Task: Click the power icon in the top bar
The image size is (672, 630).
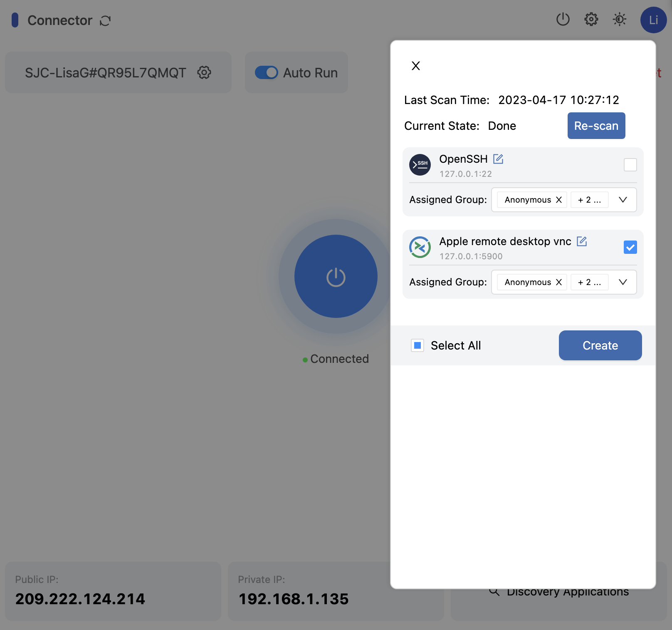Action: coord(563,19)
